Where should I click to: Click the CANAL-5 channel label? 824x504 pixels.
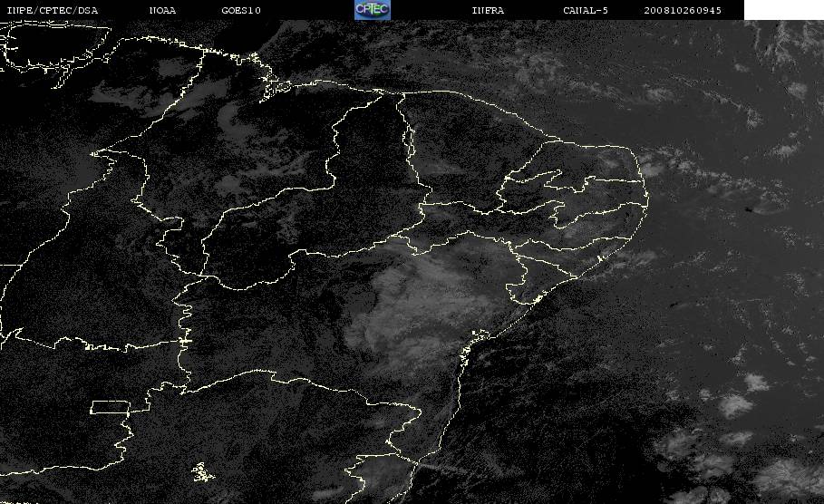click(x=586, y=11)
